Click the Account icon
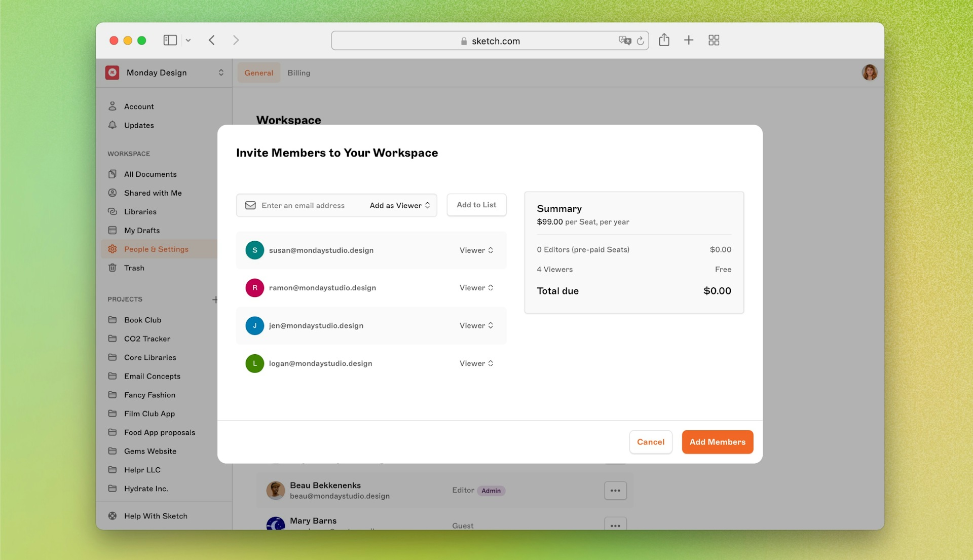This screenshot has height=560, width=973. [113, 106]
